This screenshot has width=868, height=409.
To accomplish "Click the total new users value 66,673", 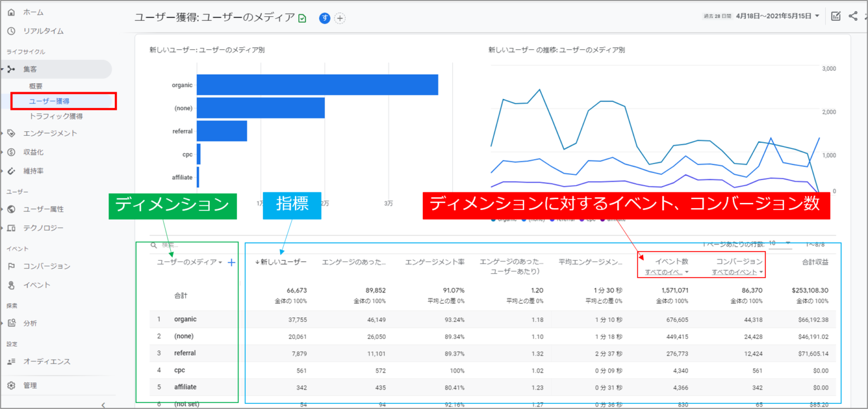I will pos(297,290).
